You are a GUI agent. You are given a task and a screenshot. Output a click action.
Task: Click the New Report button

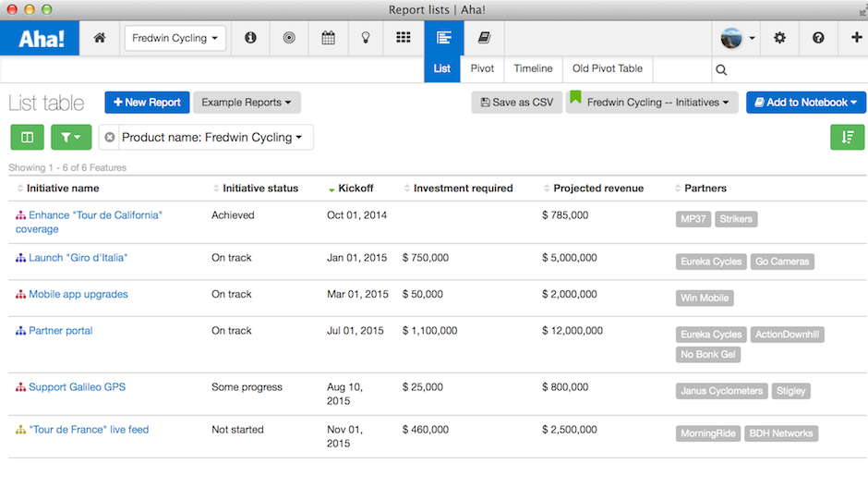tap(147, 103)
